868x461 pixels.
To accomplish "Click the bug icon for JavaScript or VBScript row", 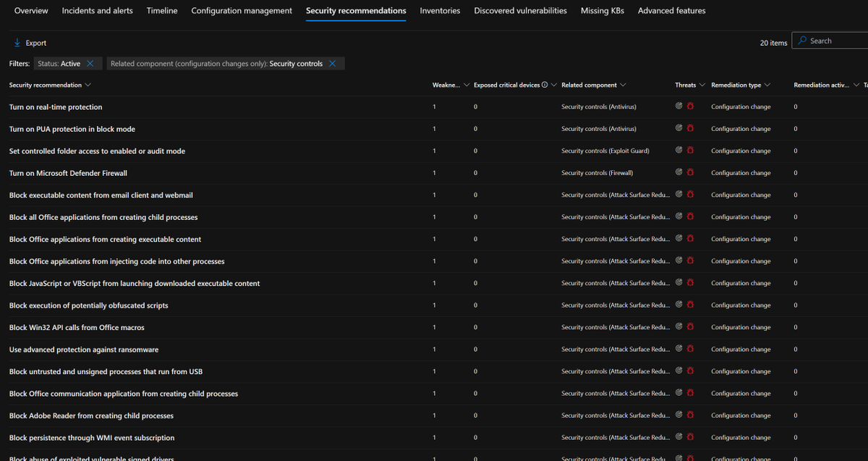I will tap(690, 283).
